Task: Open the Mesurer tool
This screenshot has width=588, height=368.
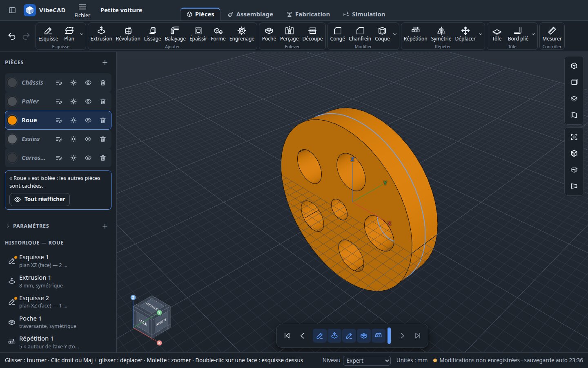Action: [552, 34]
